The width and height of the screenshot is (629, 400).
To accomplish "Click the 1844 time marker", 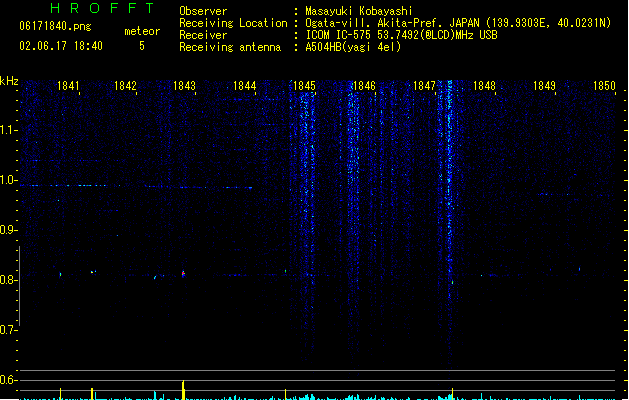I will 245,86.
